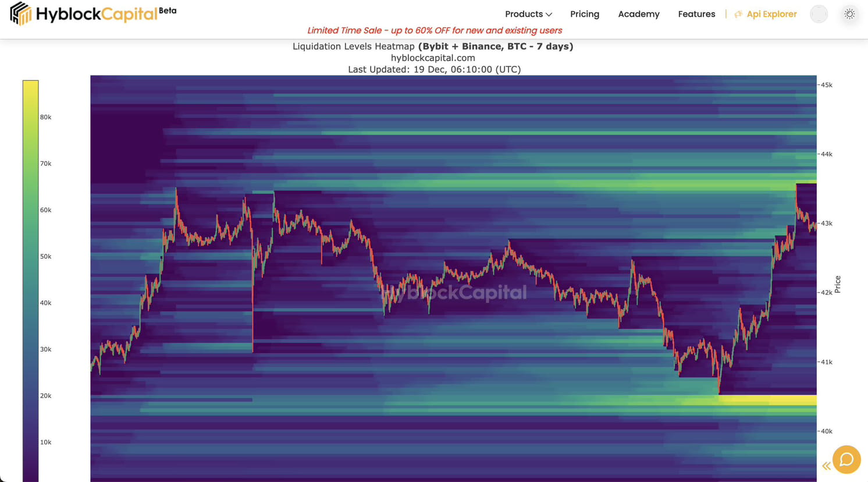
Task: Expand the side panel via double chevron
Action: (x=826, y=466)
